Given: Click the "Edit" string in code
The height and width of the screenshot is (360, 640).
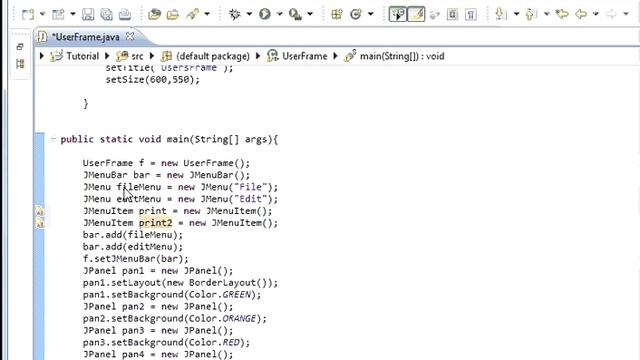Looking at the screenshot, I should click(x=250, y=199).
